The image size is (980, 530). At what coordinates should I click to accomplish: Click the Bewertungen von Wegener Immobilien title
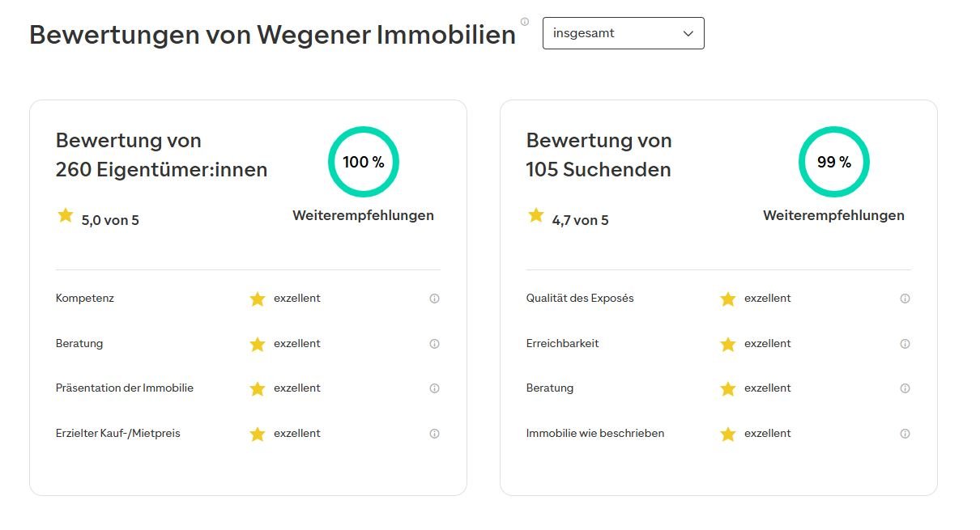272,35
